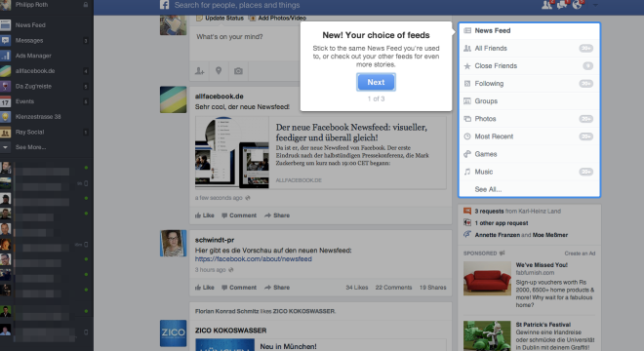Select Add Photos/Video tab
Viewport: 644px width, 351px height.
tap(278, 19)
